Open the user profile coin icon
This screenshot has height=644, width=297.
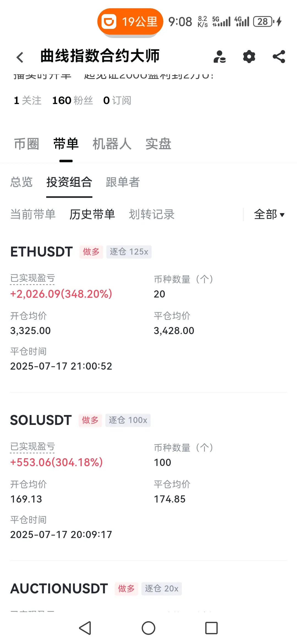219,57
